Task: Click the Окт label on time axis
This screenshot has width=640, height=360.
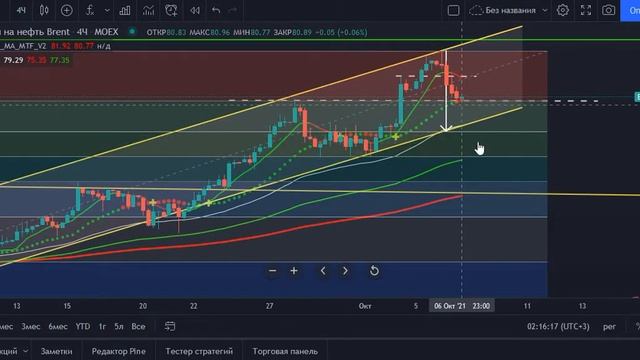Action: pos(364,306)
